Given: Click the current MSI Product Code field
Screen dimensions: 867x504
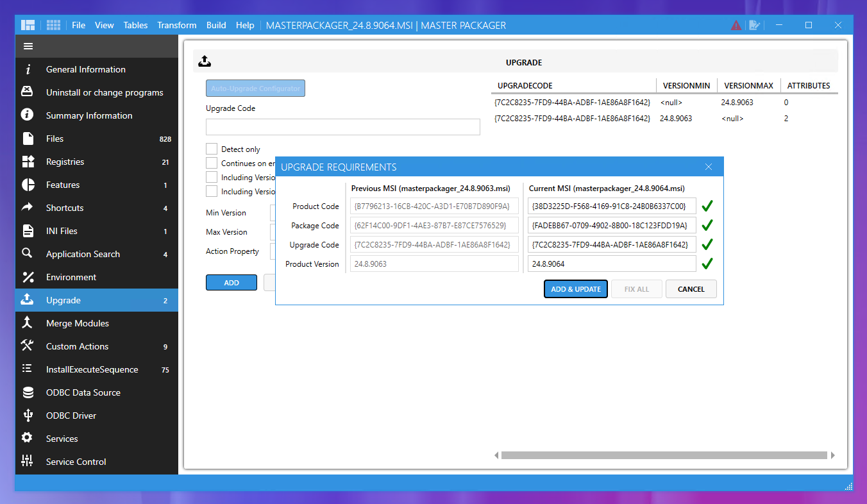Looking at the screenshot, I should click(612, 206).
